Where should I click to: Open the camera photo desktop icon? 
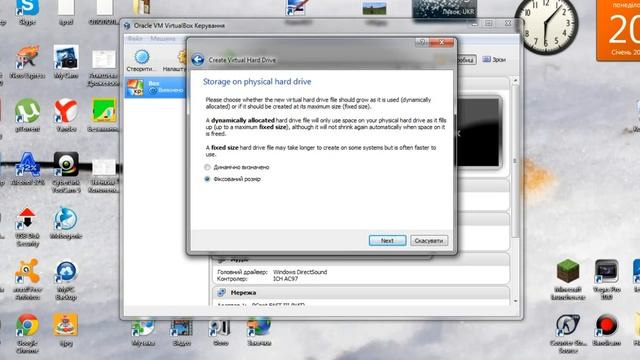(x=66, y=62)
